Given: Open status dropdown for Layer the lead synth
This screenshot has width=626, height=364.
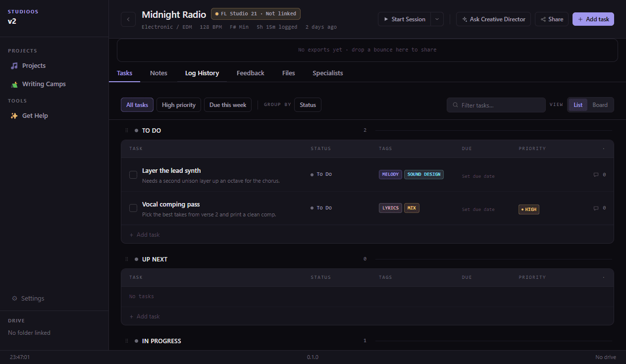Looking at the screenshot, I should point(321,174).
